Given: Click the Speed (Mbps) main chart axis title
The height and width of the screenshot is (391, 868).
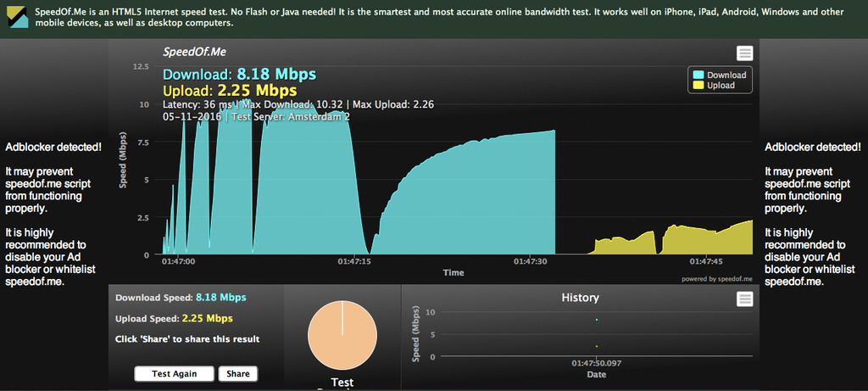Looking at the screenshot, I should pyautogui.click(x=124, y=160).
